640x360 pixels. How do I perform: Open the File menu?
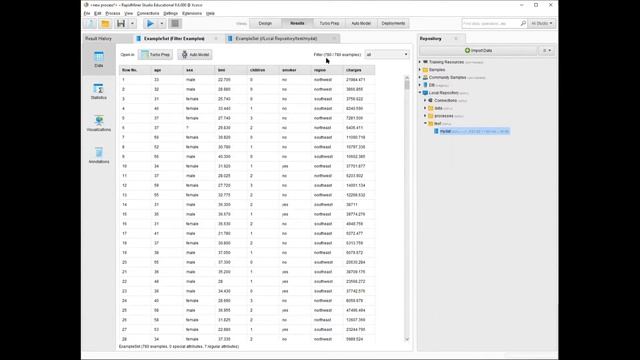[87, 13]
